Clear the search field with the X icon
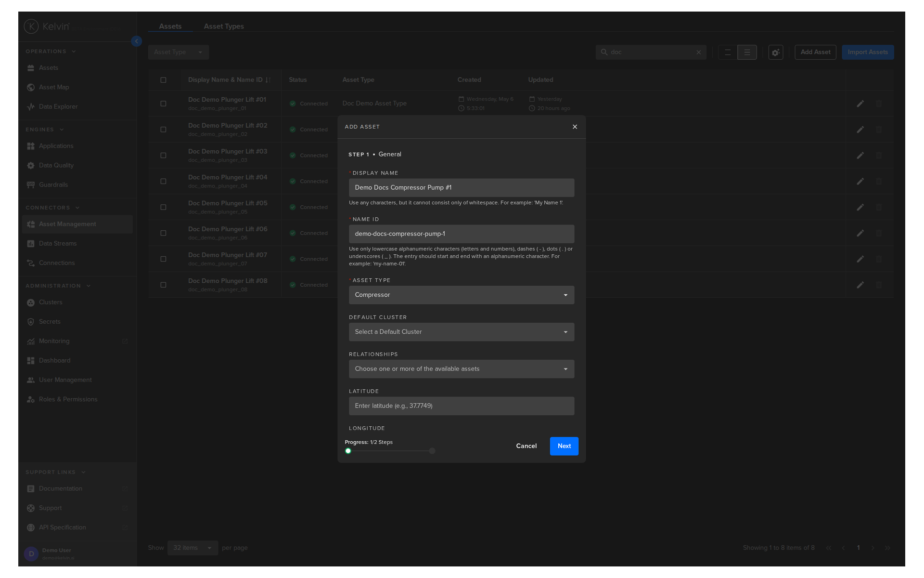The height and width of the screenshot is (578, 924). (699, 53)
